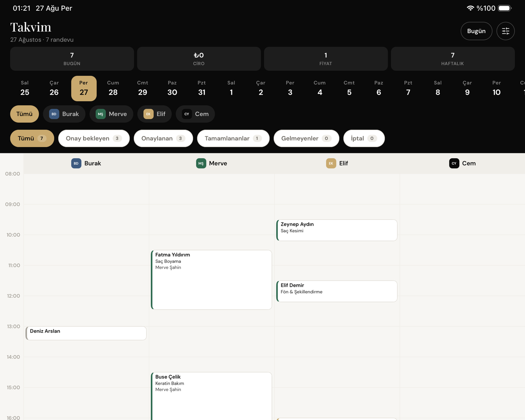Jump to today with the Bugün button
The image size is (525, 420).
click(x=476, y=31)
